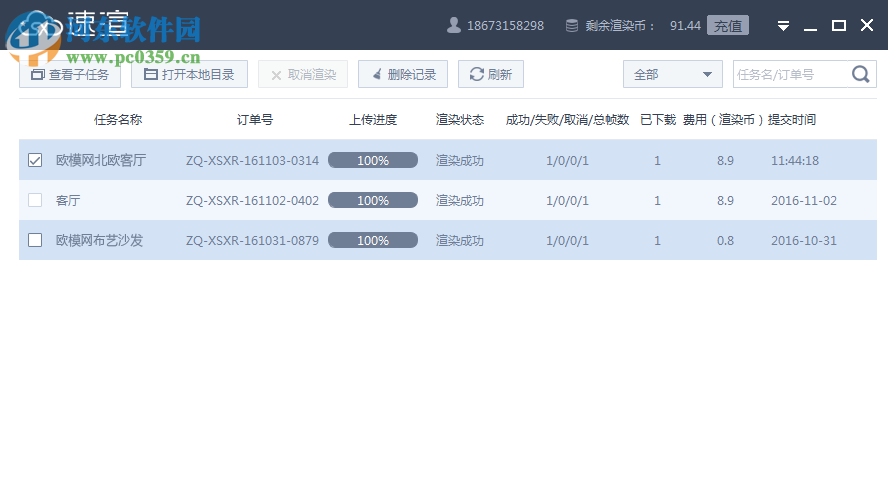Select task name 客厅

click(x=68, y=200)
